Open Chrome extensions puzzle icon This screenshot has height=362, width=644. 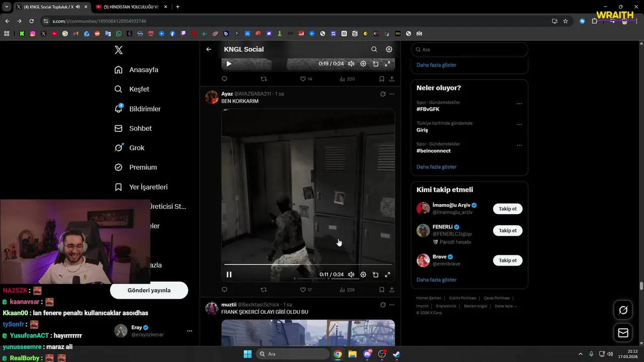tap(595, 21)
